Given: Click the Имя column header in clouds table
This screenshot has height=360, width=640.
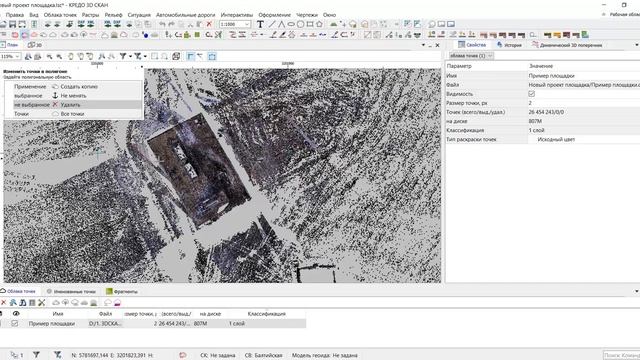Looking at the screenshot, I should (x=58, y=314).
